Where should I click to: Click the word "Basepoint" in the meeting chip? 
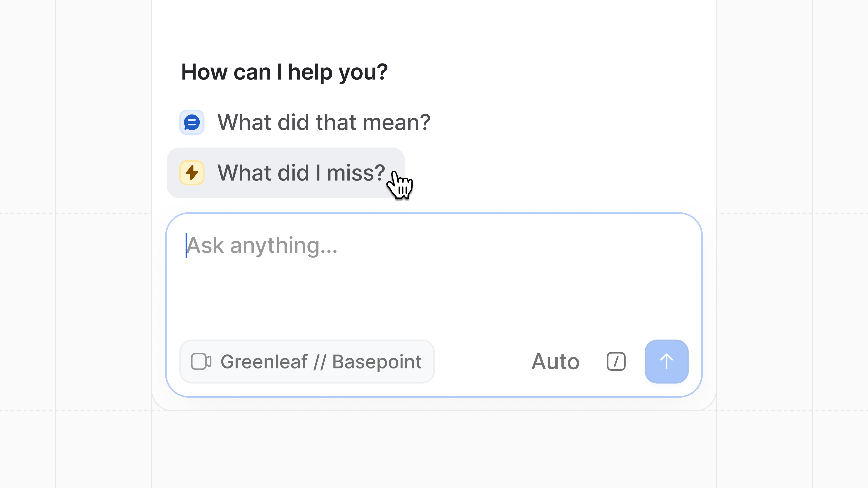(377, 362)
